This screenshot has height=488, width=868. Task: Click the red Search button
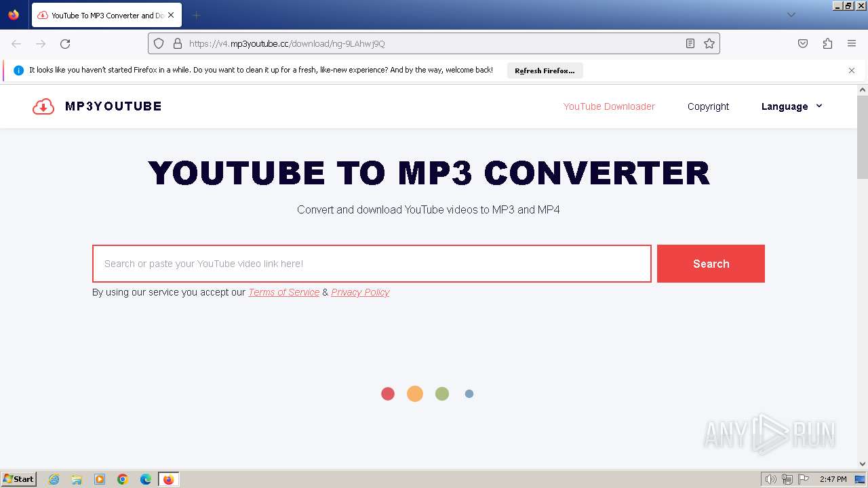[x=711, y=264]
